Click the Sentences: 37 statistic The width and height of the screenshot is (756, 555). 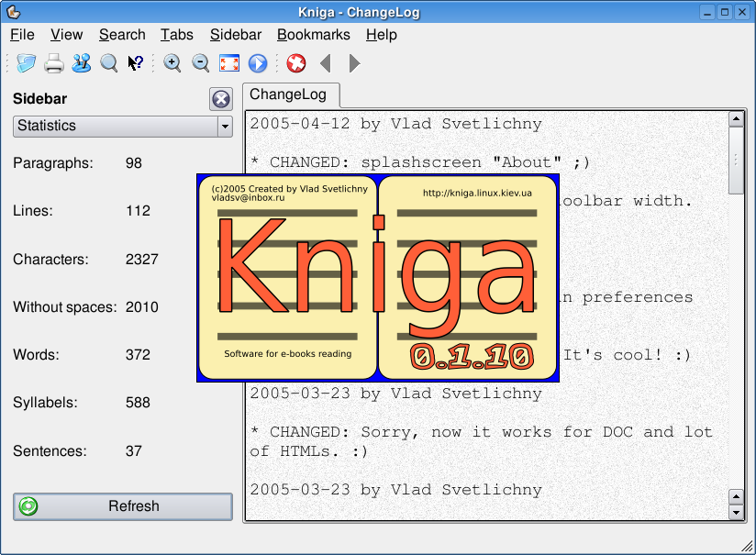tap(78, 450)
